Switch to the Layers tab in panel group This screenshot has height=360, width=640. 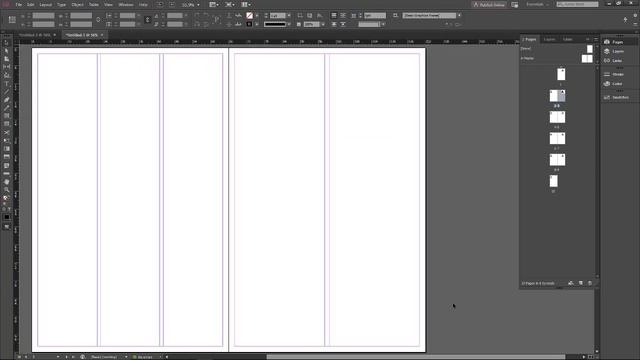[549, 39]
